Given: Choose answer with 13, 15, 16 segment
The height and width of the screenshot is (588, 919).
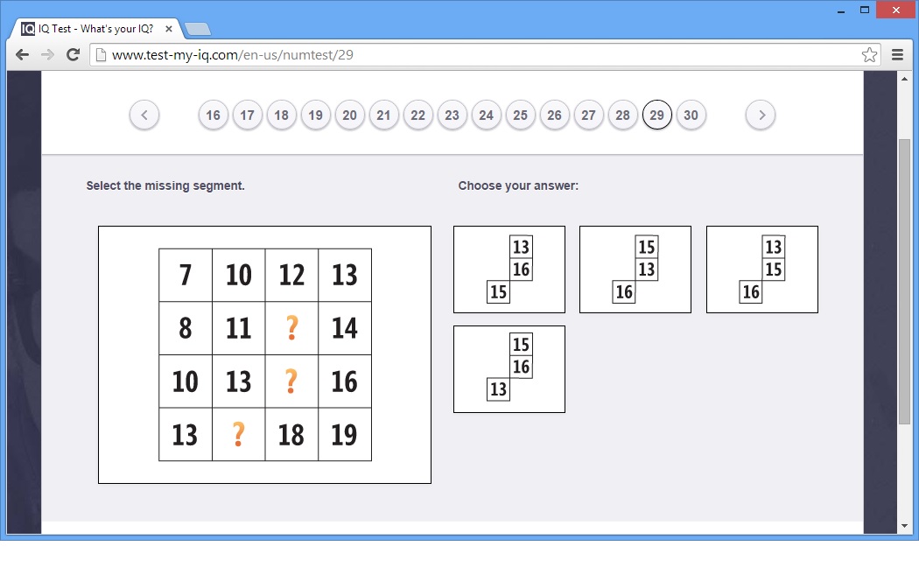Looking at the screenshot, I should [x=762, y=269].
